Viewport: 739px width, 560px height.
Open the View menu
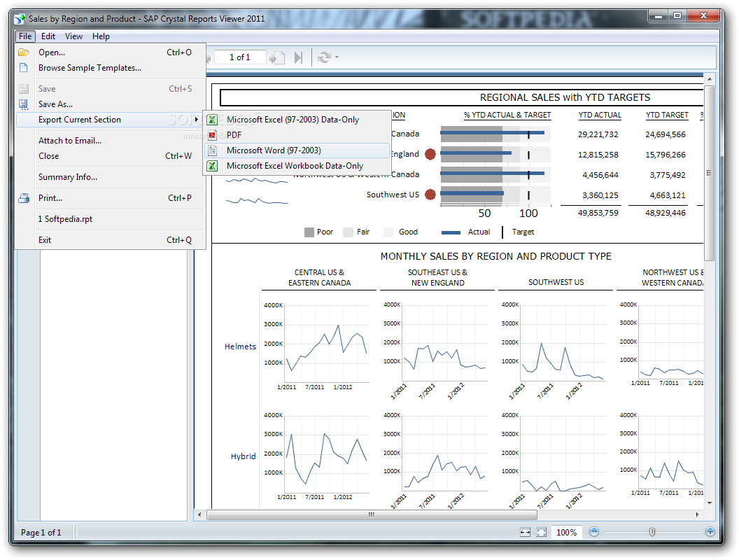(x=73, y=36)
